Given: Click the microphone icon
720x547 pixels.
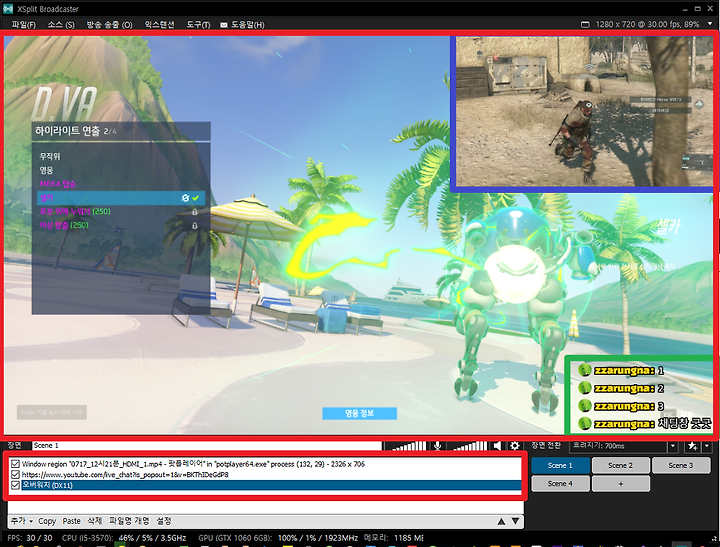Looking at the screenshot, I should [438, 445].
